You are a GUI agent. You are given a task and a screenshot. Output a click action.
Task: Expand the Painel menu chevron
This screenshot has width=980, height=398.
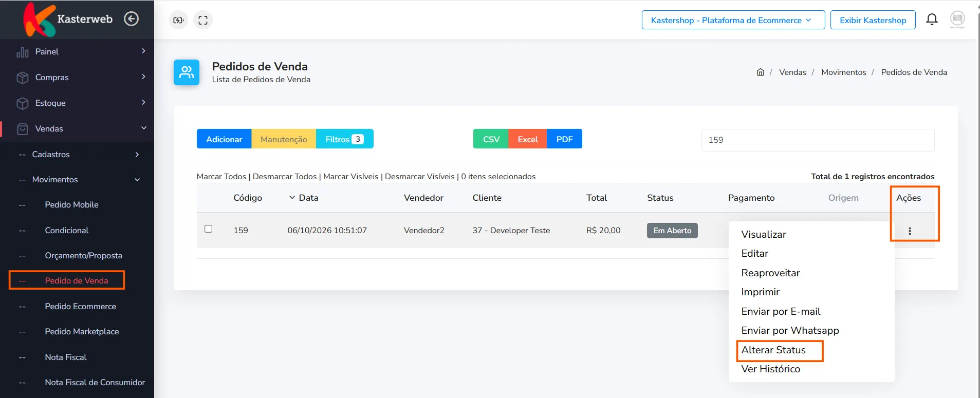point(143,51)
